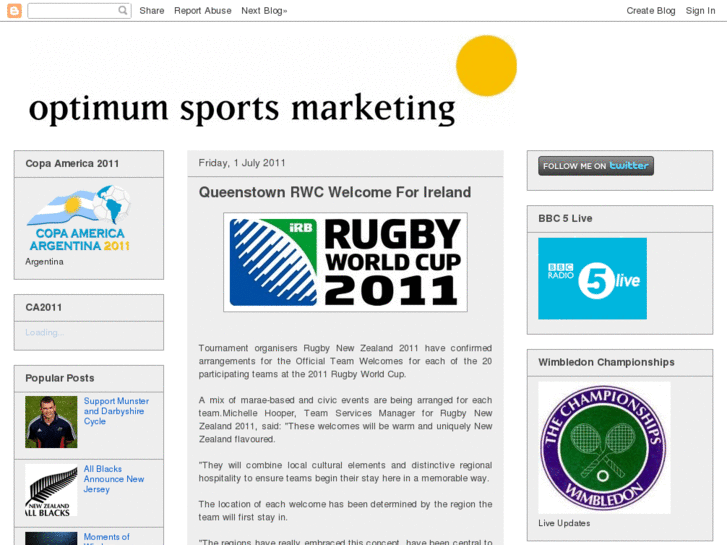Viewport: 727px width, 545px height.
Task: Open the Wimbledon Championships logo image
Action: tap(604, 448)
